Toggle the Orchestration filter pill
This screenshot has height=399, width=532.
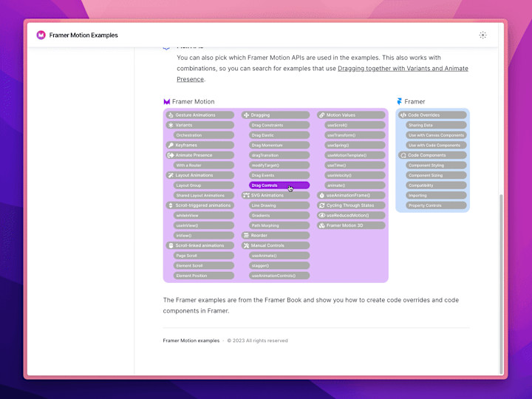(x=204, y=135)
